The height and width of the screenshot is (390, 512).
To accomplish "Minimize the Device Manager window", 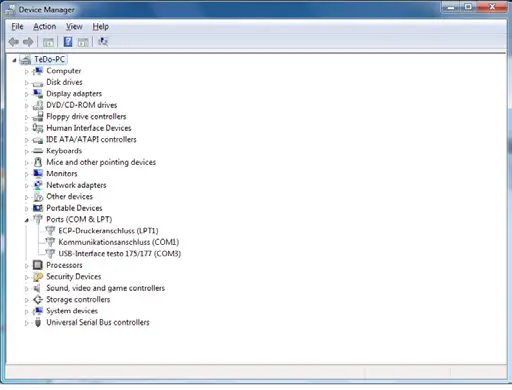I will (x=451, y=7).
